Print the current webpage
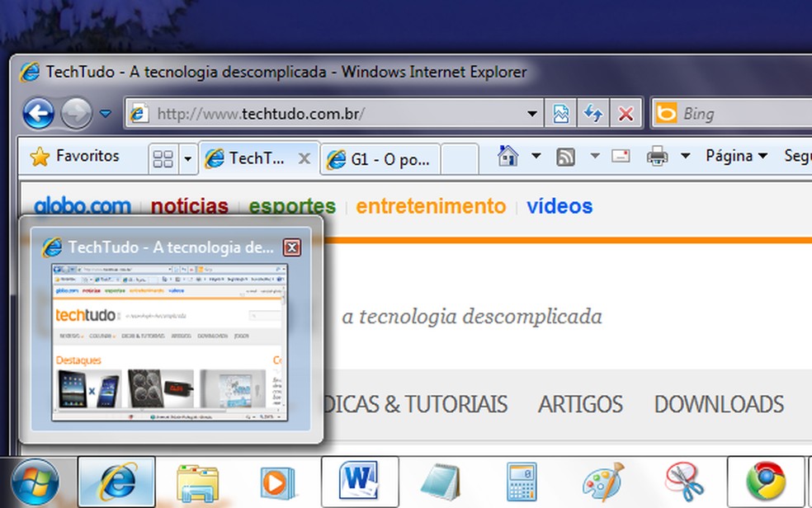 pyautogui.click(x=656, y=157)
